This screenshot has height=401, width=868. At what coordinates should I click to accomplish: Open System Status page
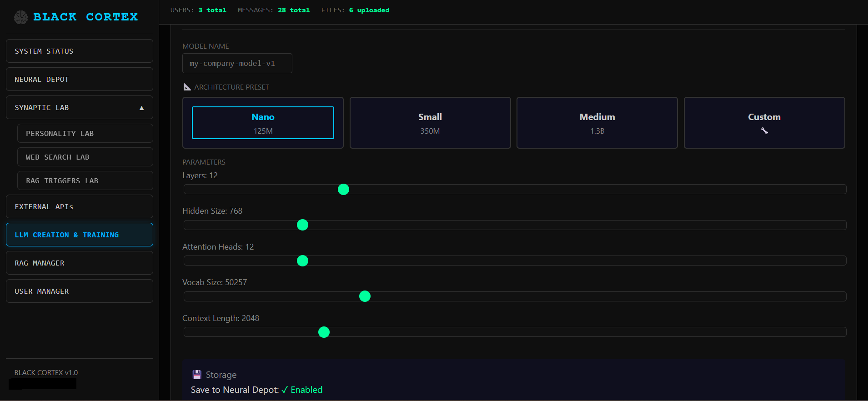click(x=80, y=51)
